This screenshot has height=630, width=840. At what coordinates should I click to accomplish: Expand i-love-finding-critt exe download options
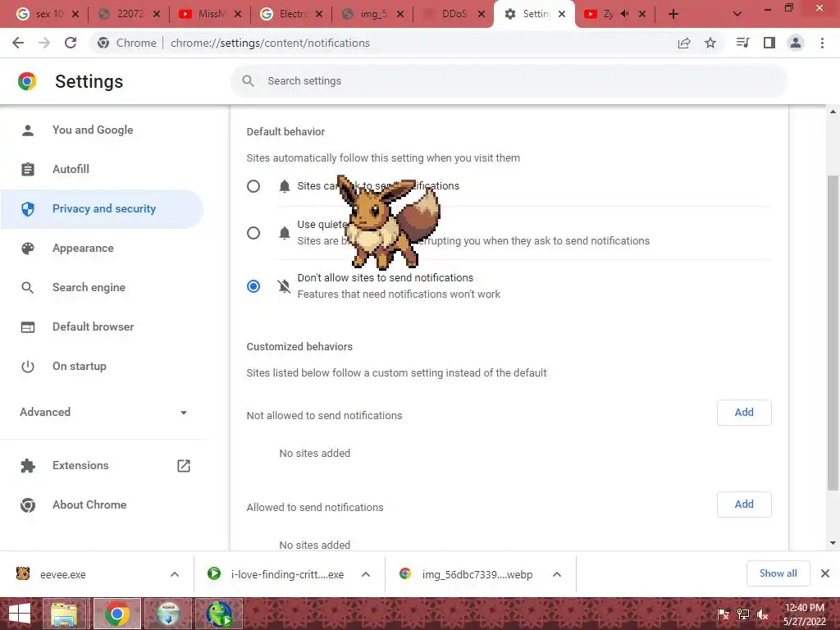(366, 574)
